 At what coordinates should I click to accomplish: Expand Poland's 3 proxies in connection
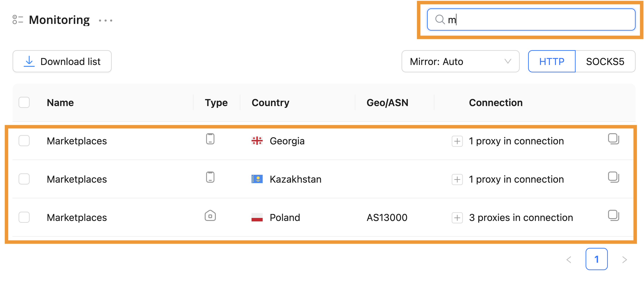click(x=457, y=218)
